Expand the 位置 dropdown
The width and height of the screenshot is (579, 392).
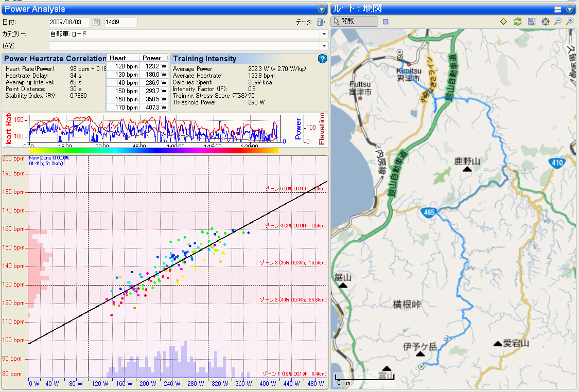324,46
